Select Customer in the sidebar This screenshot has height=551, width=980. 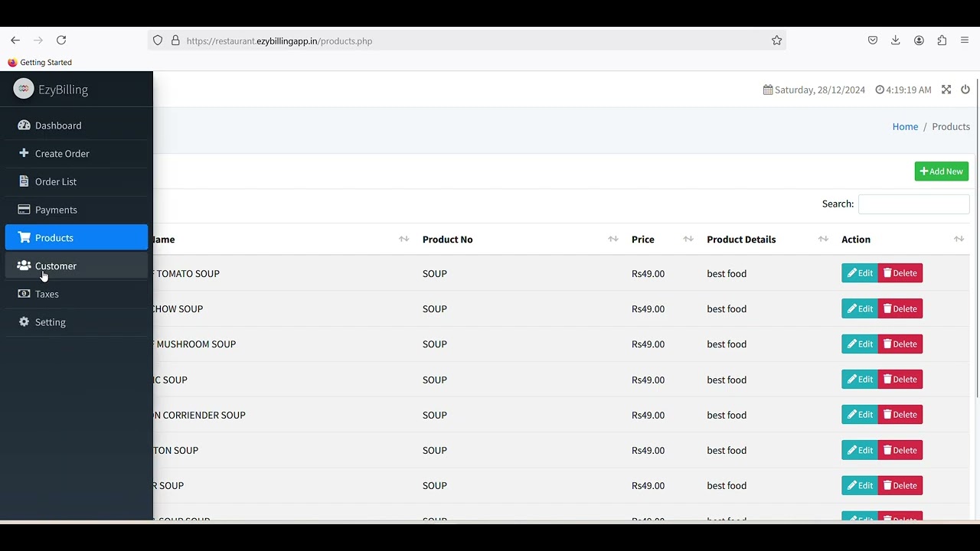tap(77, 266)
